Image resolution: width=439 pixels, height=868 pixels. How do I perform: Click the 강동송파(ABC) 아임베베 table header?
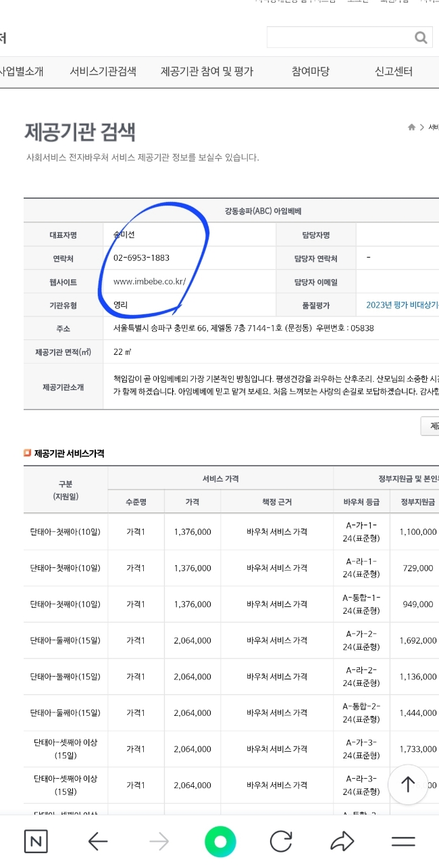pos(263,212)
